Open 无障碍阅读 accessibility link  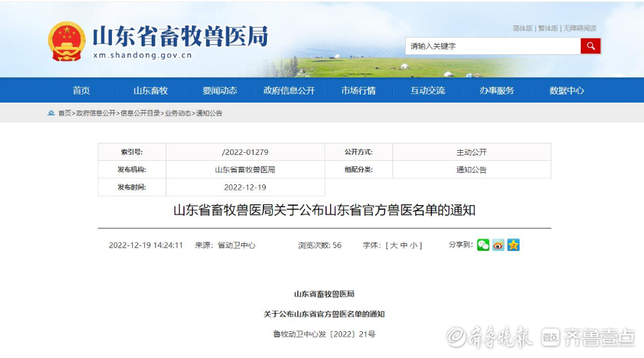point(580,28)
